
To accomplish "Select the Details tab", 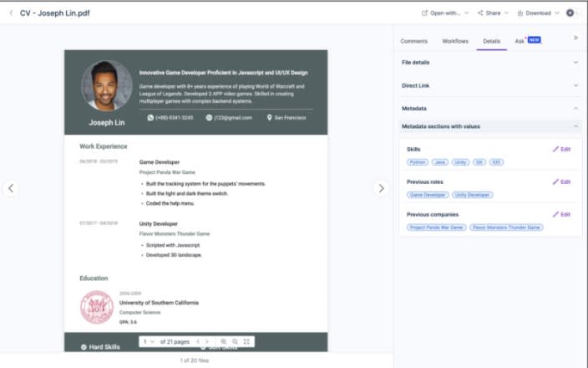I will [x=492, y=41].
